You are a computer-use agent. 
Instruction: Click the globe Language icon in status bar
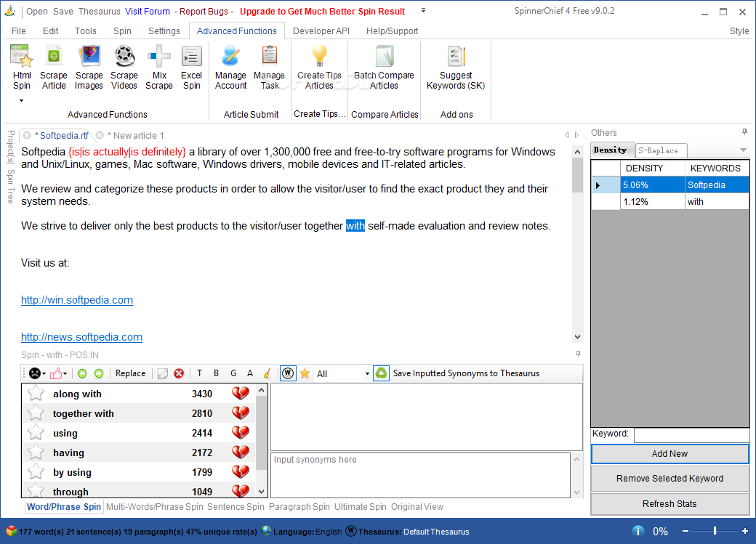[266, 531]
